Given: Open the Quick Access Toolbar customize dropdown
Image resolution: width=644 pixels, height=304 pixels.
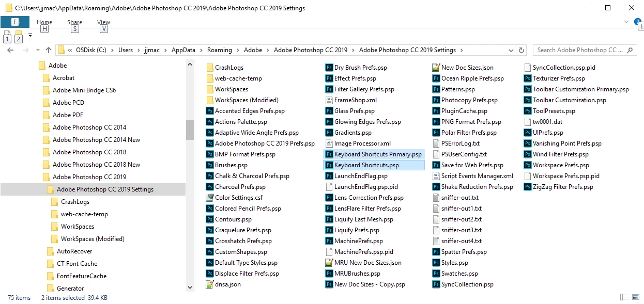Looking at the screenshot, I should (x=30, y=35).
